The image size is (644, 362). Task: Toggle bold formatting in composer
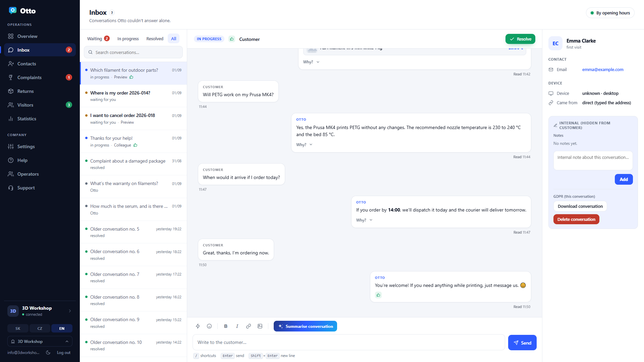[x=226, y=326]
